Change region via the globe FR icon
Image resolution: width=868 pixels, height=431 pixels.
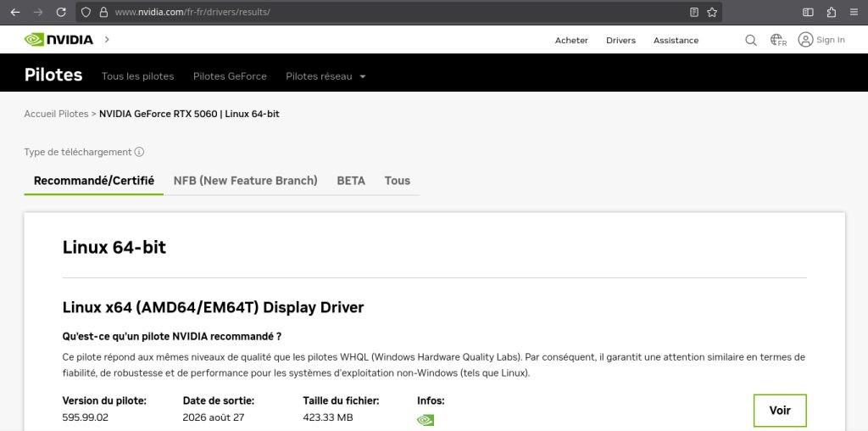coord(778,40)
